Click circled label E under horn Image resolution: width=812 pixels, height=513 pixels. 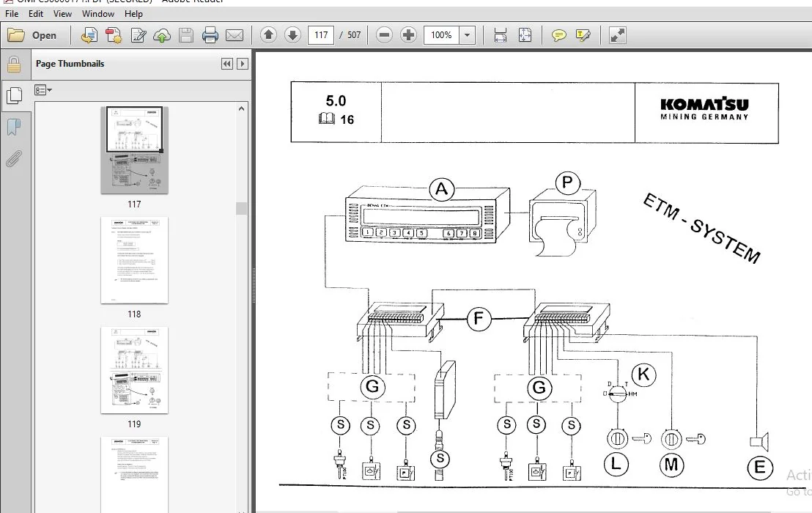point(760,468)
